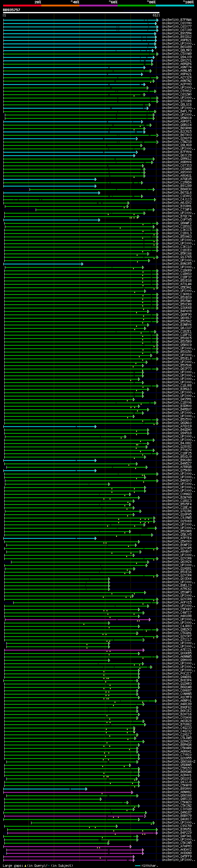Click the UniRef100_A9NLN5 label
The height and width of the screenshot is (868, 197).
(x=177, y=71)
